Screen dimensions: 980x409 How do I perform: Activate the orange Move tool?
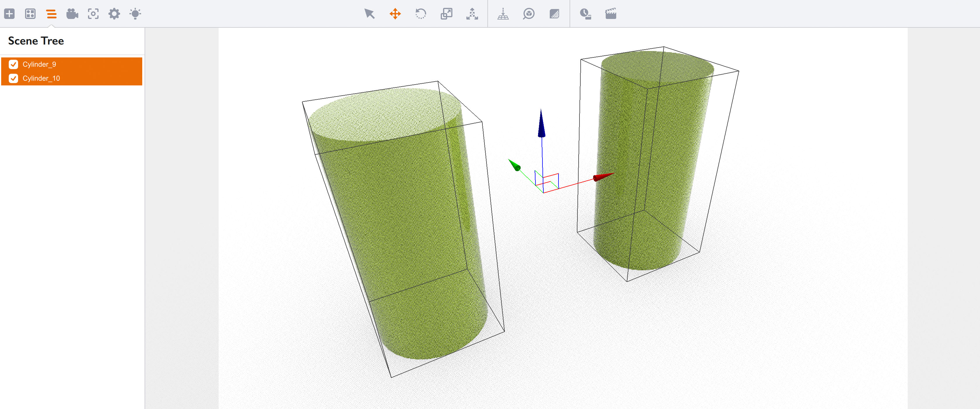395,14
